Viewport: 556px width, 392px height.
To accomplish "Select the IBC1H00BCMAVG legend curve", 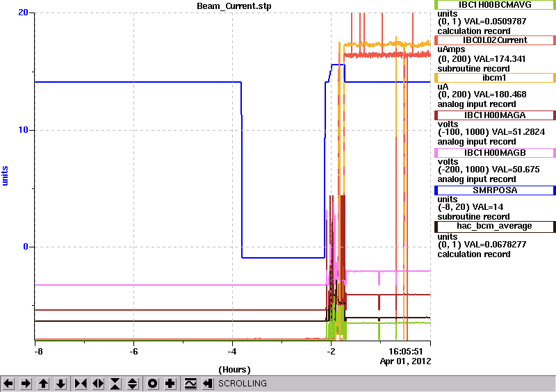I will 495,5.
